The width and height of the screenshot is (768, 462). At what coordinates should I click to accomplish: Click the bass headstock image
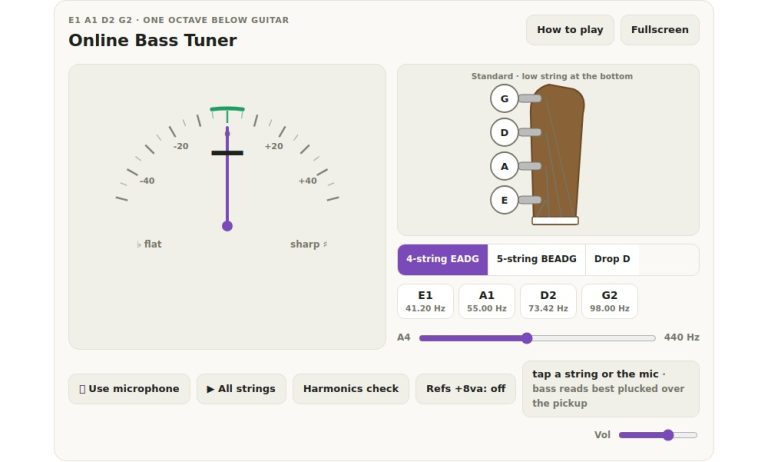point(557,154)
